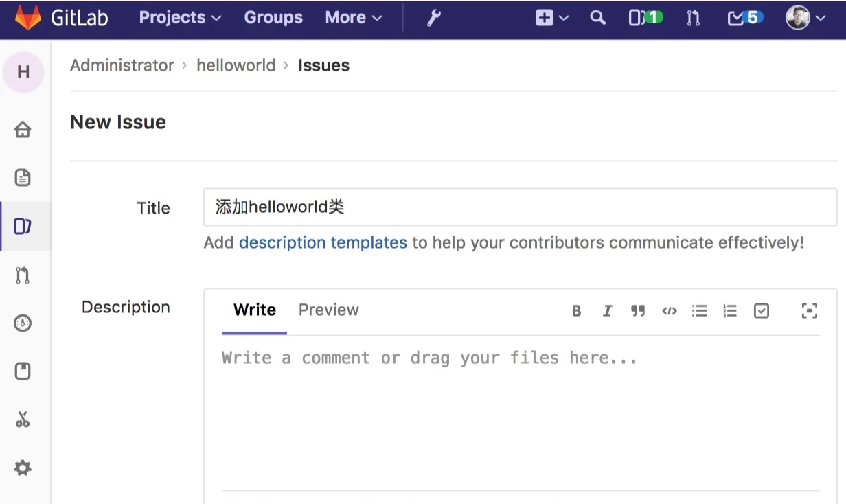
Task: Expand the Projects dropdown menu
Action: 180,18
